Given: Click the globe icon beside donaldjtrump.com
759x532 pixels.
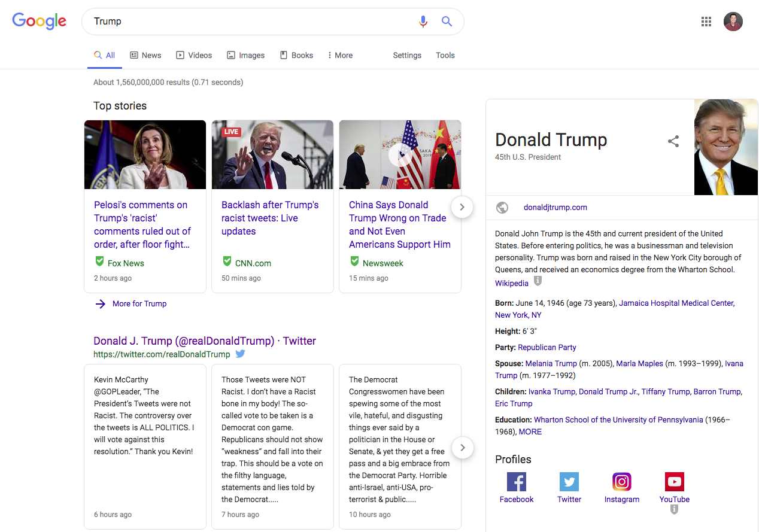Looking at the screenshot, I should (x=502, y=208).
